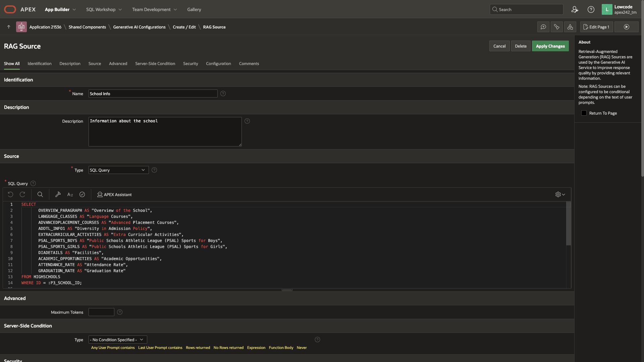This screenshot has width=644, height=362.
Task: Open the SQL Workshop menu
Action: 104,9
